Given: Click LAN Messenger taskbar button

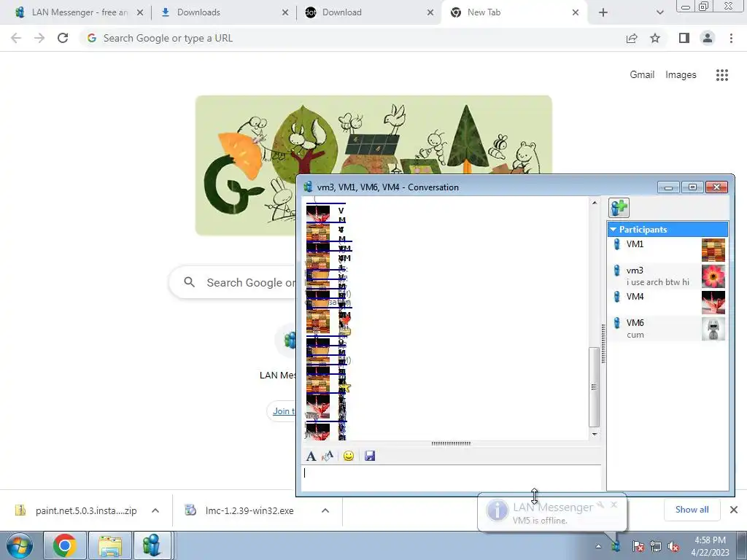Looking at the screenshot, I should (x=151, y=545).
